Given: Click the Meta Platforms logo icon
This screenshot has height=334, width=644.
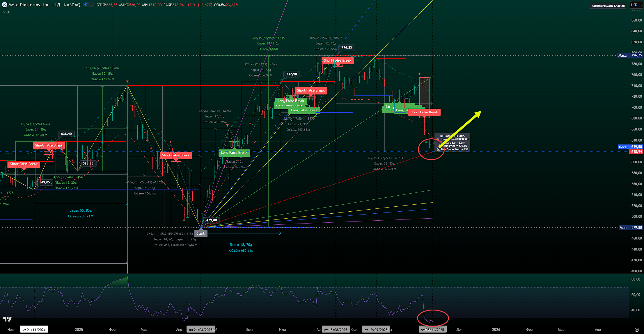Looking at the screenshot, I should [4, 5].
